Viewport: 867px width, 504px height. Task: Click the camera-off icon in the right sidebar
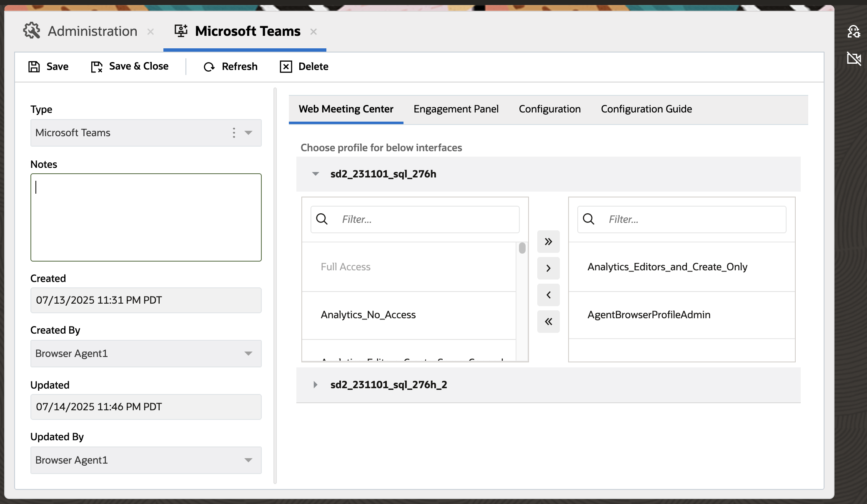(854, 59)
